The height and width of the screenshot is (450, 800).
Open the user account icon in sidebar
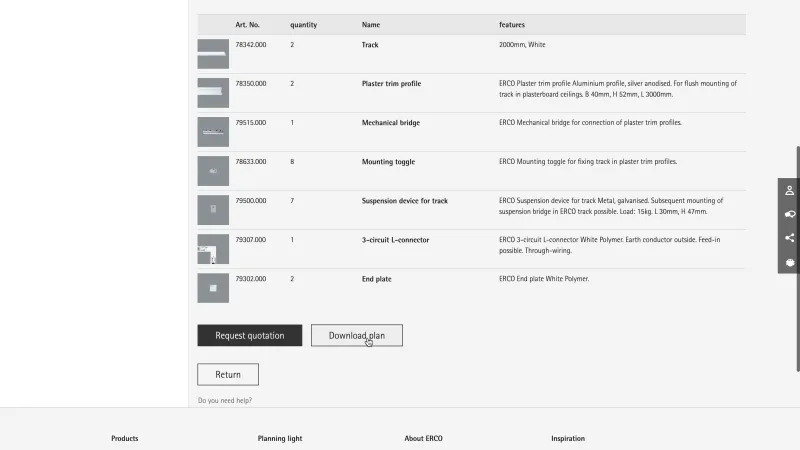point(789,190)
